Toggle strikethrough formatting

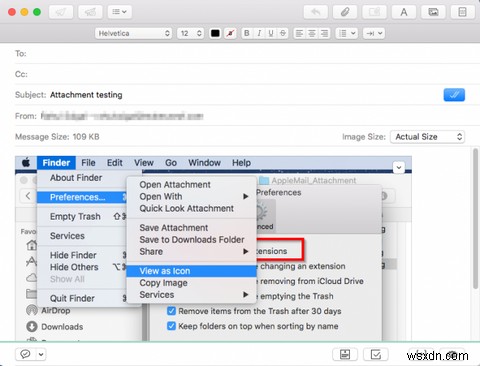pyautogui.click(x=283, y=33)
